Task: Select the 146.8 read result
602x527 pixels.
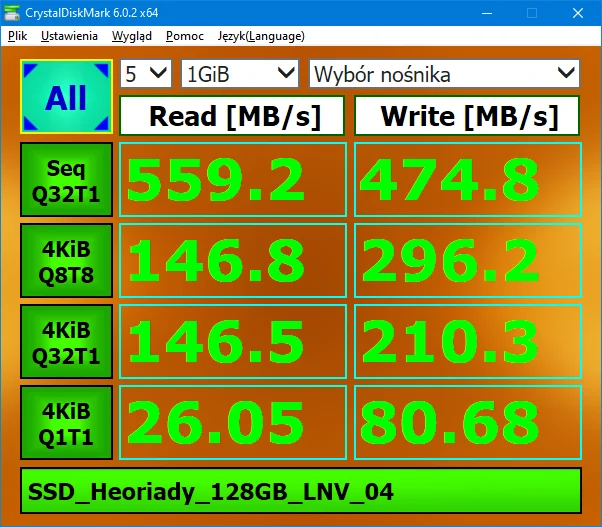Action: coord(233,261)
